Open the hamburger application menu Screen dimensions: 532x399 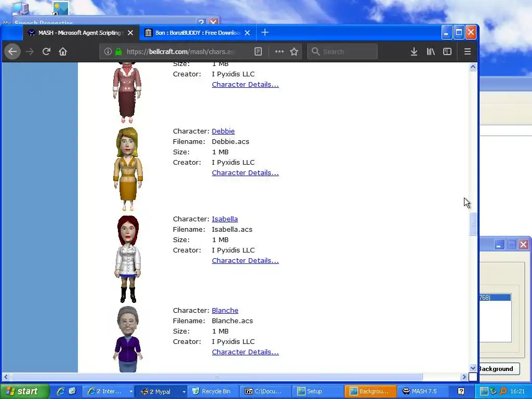pyautogui.click(x=468, y=51)
